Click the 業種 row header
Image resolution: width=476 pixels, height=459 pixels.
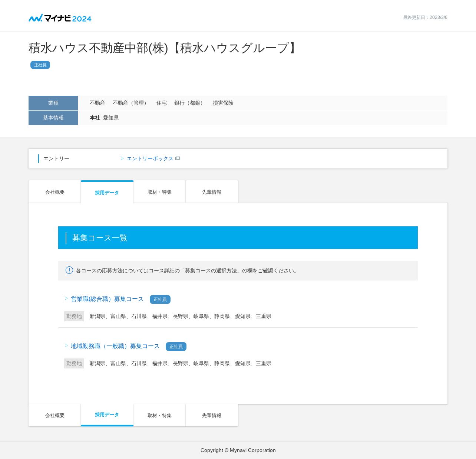pos(53,103)
